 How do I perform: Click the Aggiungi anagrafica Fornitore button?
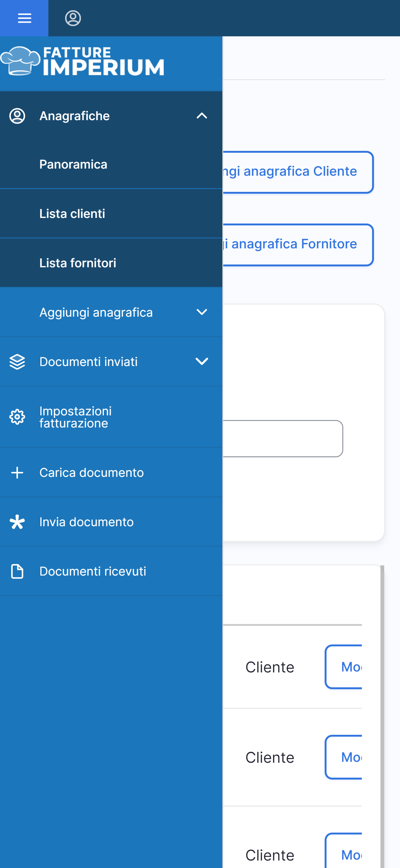298,244
